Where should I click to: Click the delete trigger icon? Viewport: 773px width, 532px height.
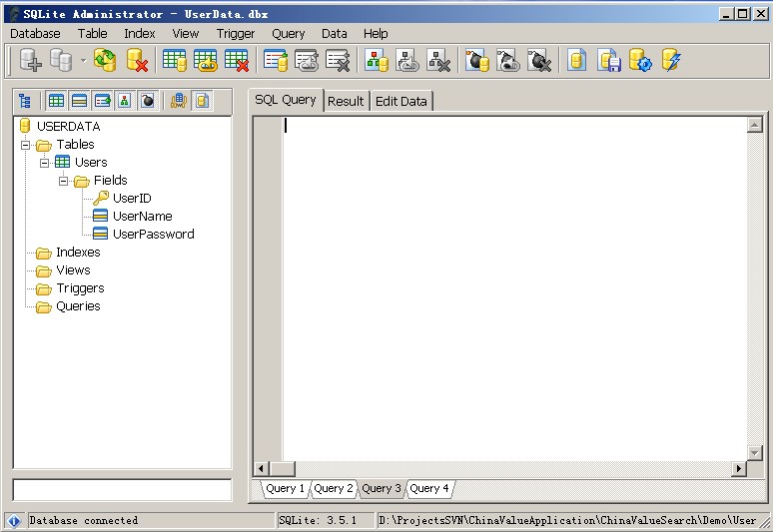pyautogui.click(x=539, y=61)
